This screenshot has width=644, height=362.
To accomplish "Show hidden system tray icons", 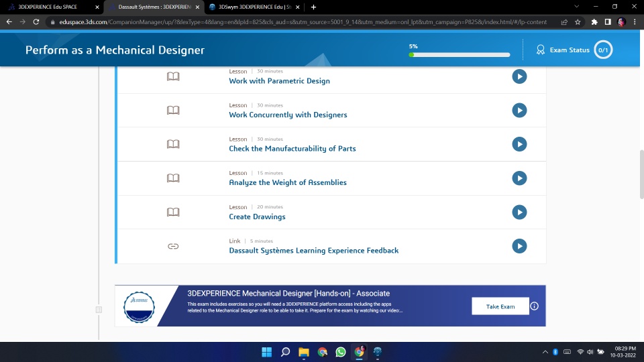I will [x=545, y=352].
